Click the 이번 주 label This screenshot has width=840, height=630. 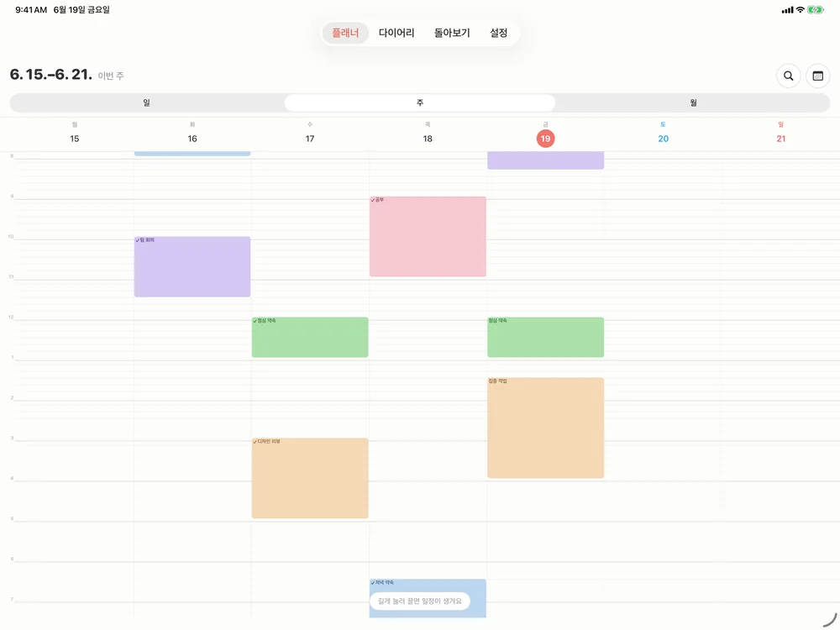point(111,76)
